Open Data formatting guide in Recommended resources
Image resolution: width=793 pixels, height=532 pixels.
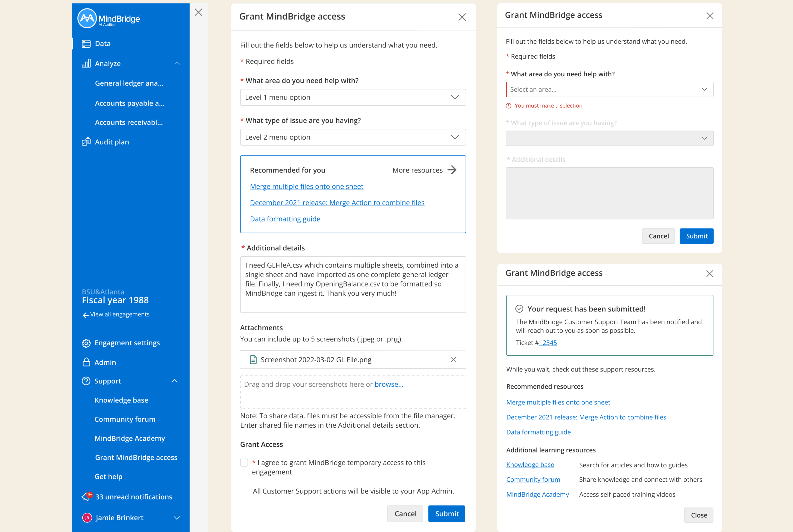[538, 432]
